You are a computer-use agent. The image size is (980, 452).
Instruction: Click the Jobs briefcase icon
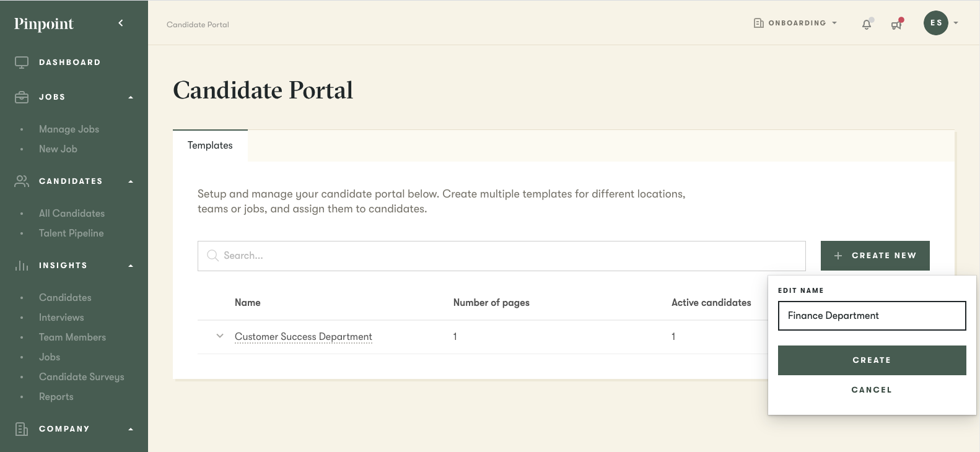[22, 97]
